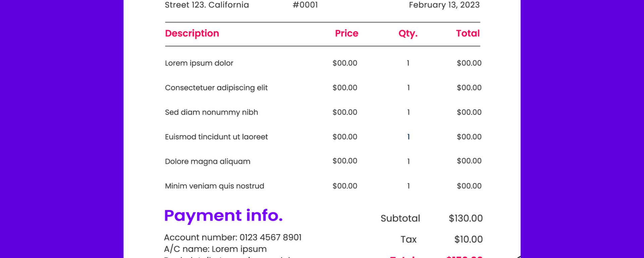Select Dolore magna aliquam line item

point(207,161)
